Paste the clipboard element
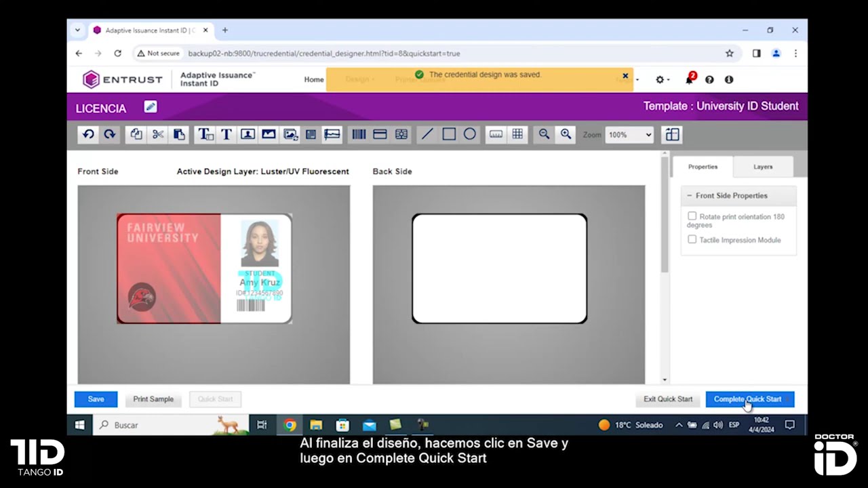Viewport: 868px width, 488px height. coord(179,134)
